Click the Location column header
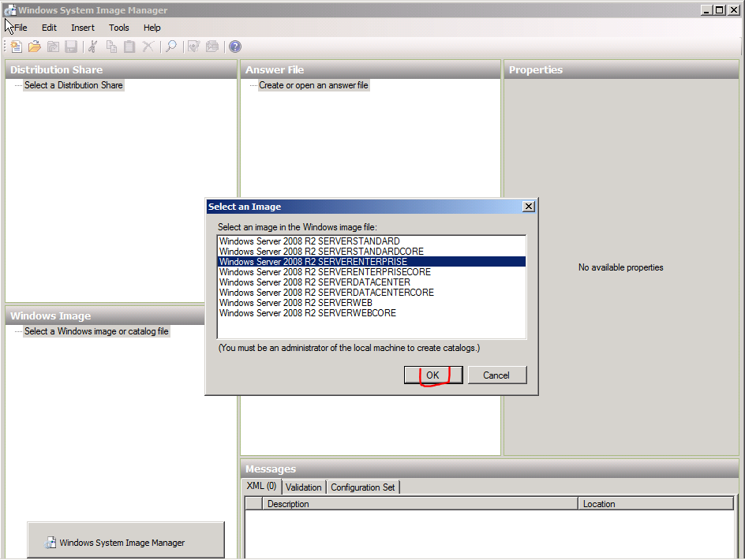This screenshot has width=745, height=560. [x=656, y=504]
